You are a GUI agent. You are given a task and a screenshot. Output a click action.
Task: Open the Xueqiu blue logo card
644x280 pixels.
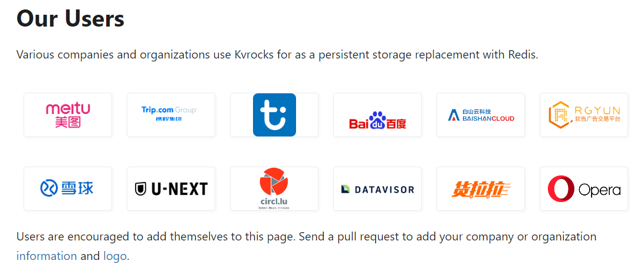(68, 188)
